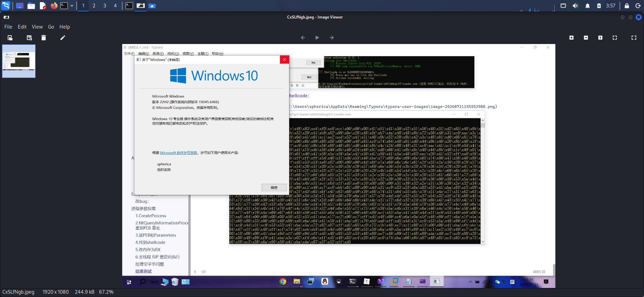Click the volume speaker icon

pos(576,6)
